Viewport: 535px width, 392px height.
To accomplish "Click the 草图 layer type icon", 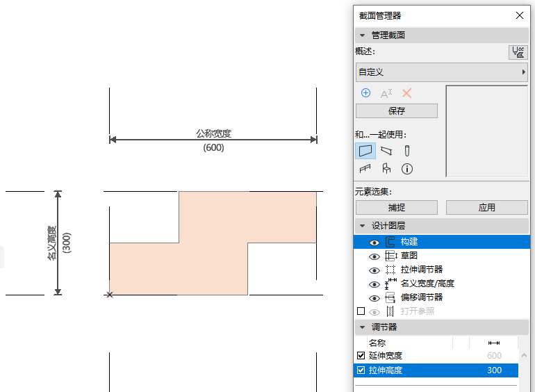I will [x=390, y=256].
